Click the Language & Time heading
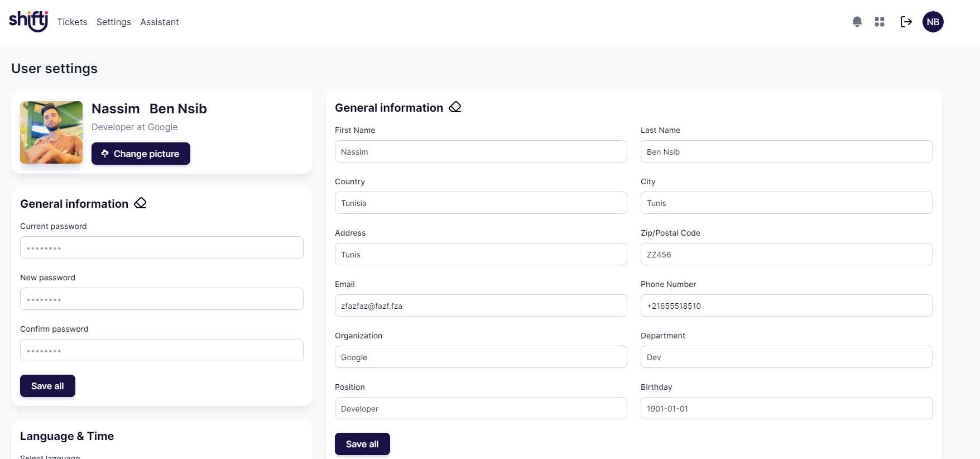 [x=67, y=436]
